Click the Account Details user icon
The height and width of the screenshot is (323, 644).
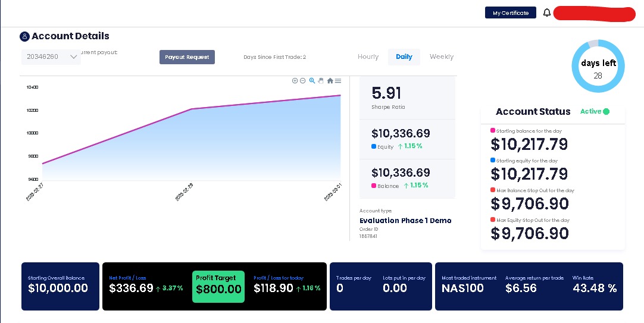(x=24, y=36)
